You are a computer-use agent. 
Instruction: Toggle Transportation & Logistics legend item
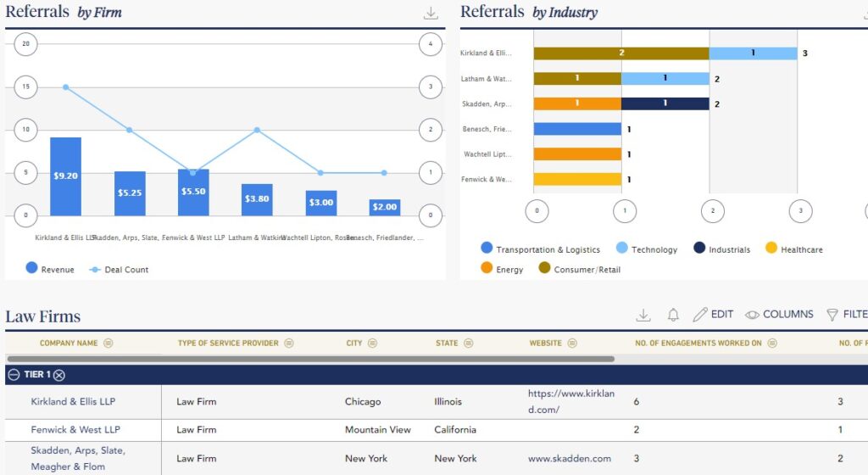pyautogui.click(x=541, y=249)
